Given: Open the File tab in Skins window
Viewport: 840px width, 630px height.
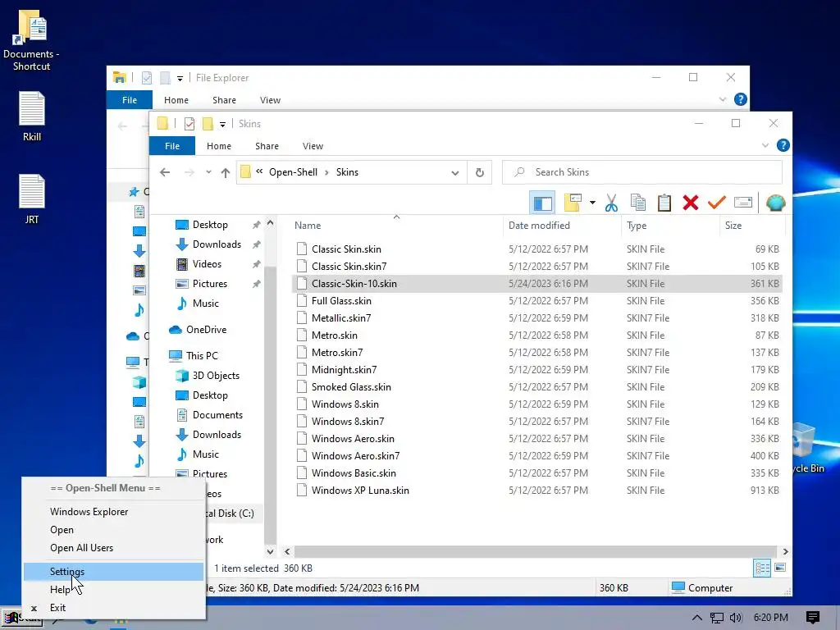Looking at the screenshot, I should tap(172, 146).
